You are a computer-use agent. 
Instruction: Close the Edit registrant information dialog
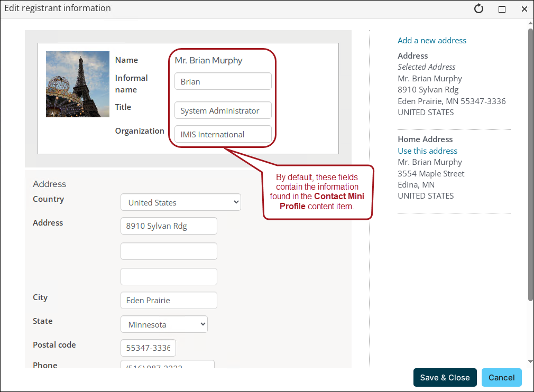click(524, 8)
